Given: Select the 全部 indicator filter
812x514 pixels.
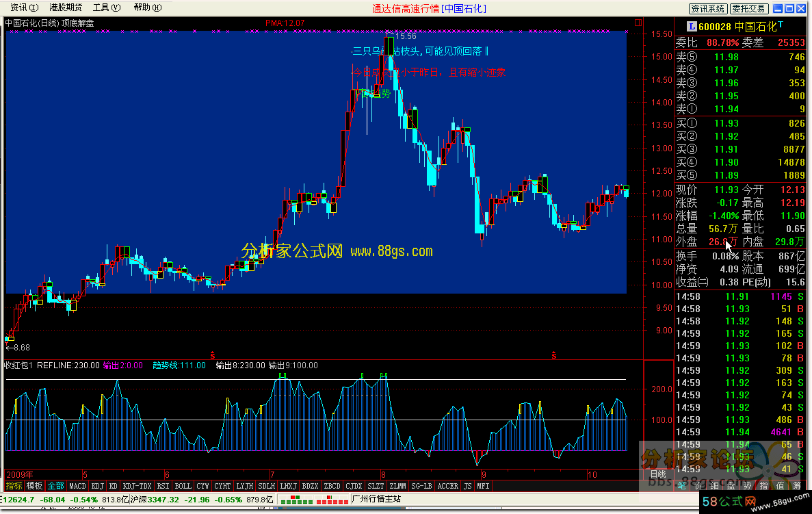Looking at the screenshot, I should (x=56, y=486).
